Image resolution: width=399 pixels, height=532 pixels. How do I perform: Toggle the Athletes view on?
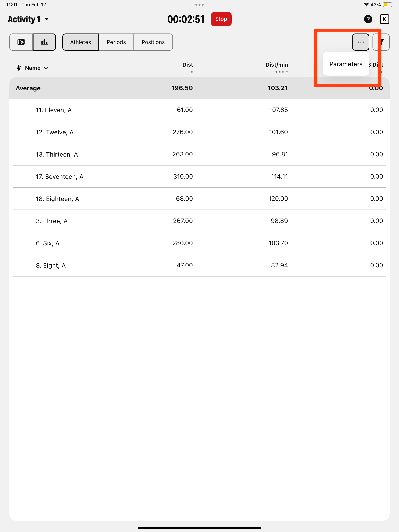[80, 42]
